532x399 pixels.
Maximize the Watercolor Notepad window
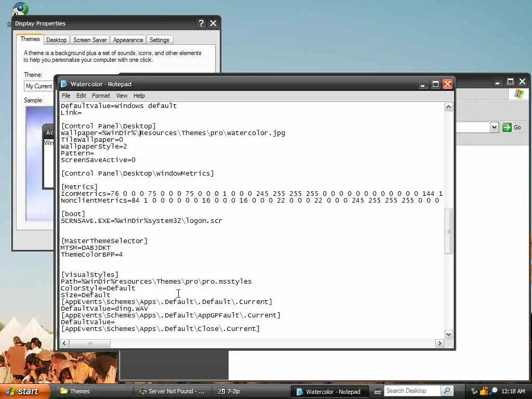pos(435,84)
